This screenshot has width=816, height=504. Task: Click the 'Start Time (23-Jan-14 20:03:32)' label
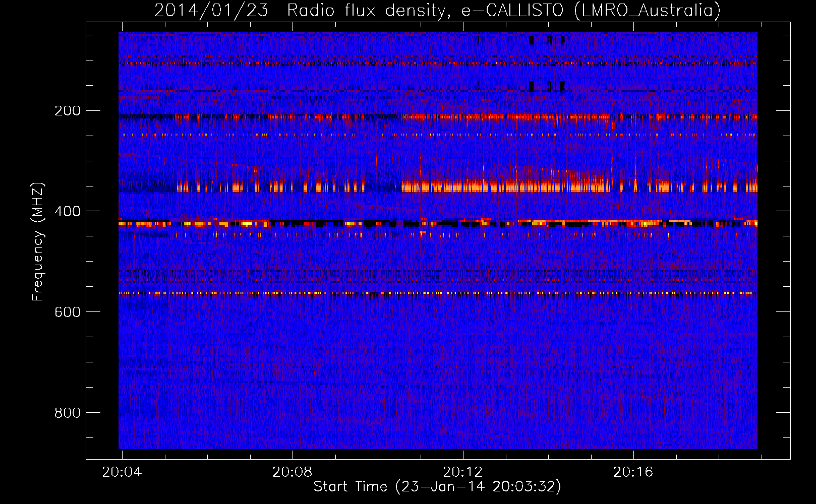(x=437, y=487)
